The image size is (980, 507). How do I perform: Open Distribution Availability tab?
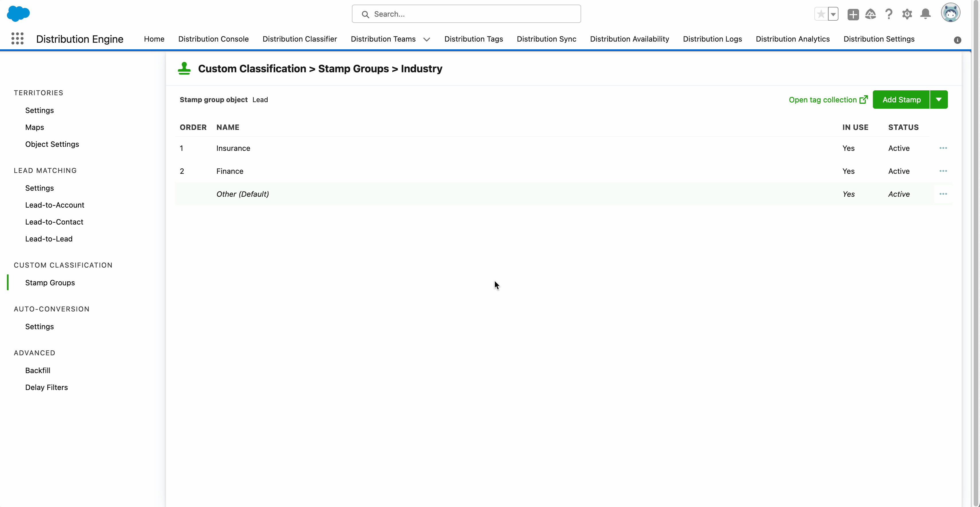point(629,39)
